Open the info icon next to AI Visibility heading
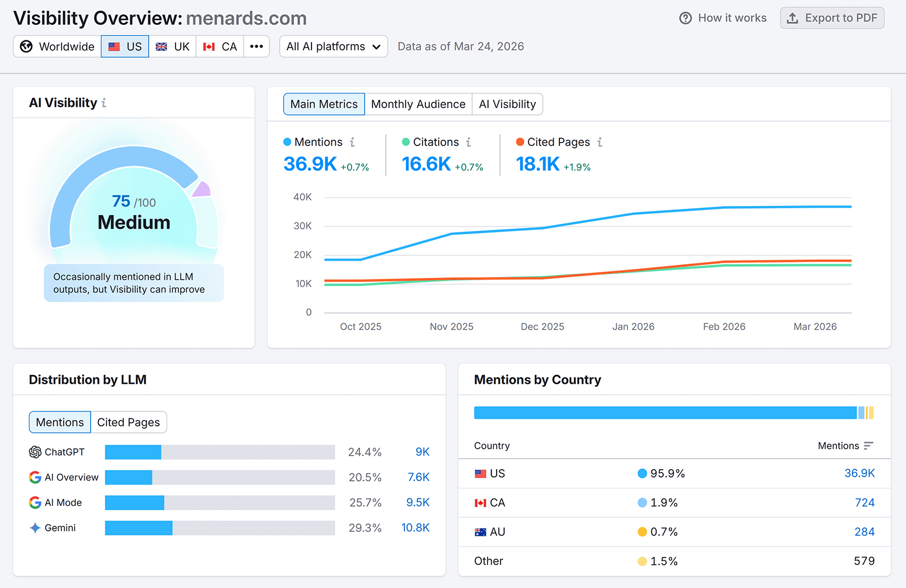The height and width of the screenshot is (588, 906). coord(105,102)
